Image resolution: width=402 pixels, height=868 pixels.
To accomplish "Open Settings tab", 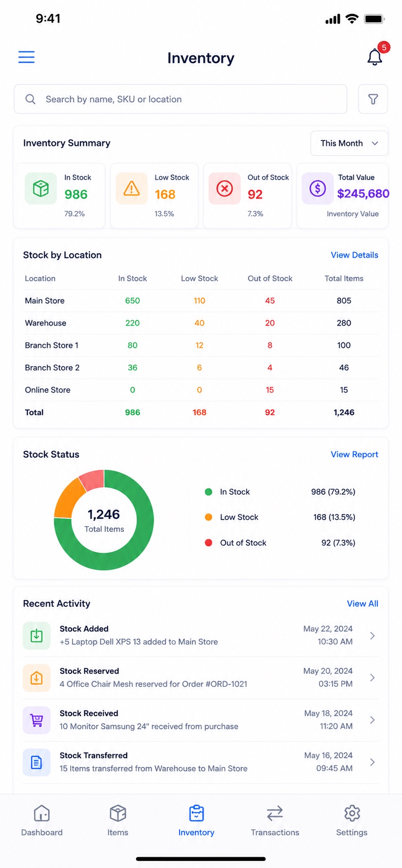I will pyautogui.click(x=352, y=820).
